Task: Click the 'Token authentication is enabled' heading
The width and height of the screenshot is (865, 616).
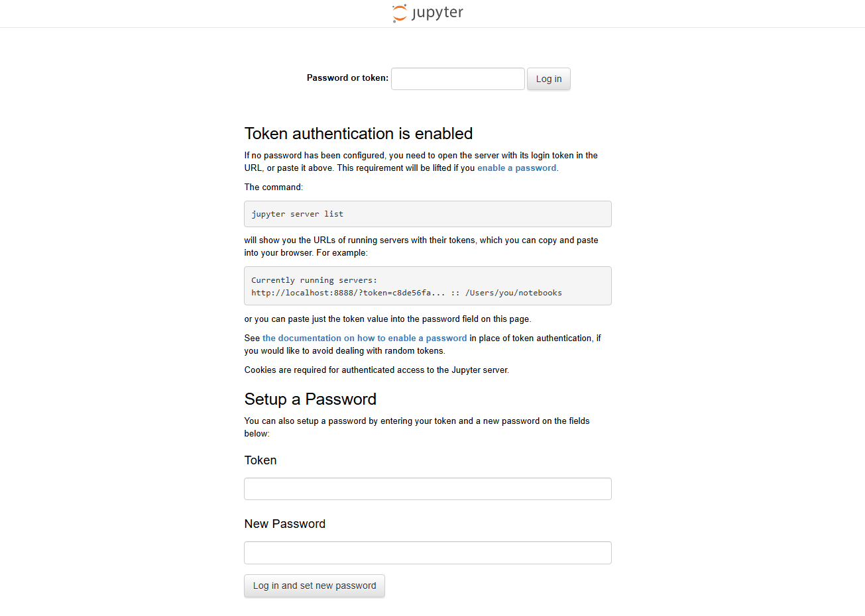Action: tap(359, 134)
